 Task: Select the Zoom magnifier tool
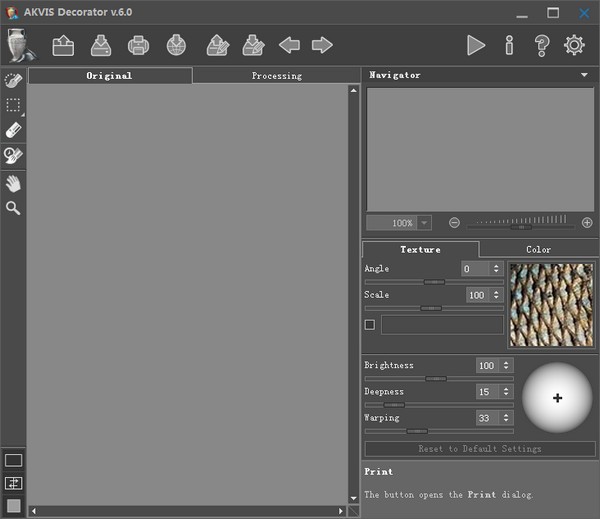(13, 208)
